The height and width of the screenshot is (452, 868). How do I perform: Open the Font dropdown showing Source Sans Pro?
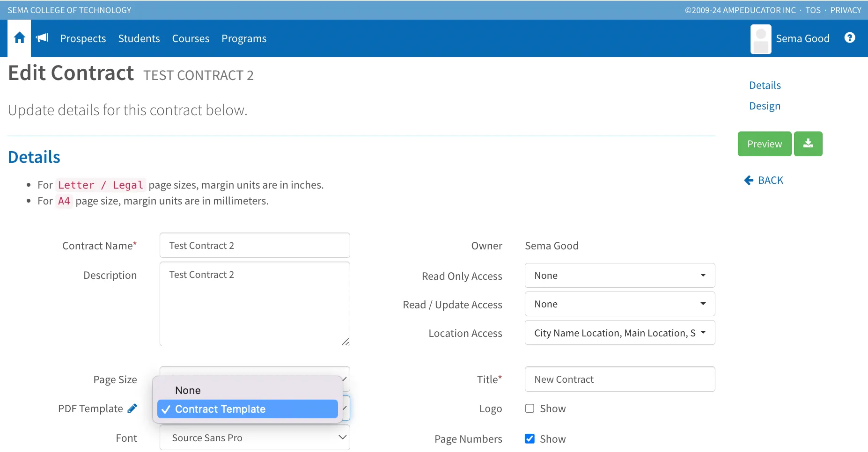[x=255, y=437]
